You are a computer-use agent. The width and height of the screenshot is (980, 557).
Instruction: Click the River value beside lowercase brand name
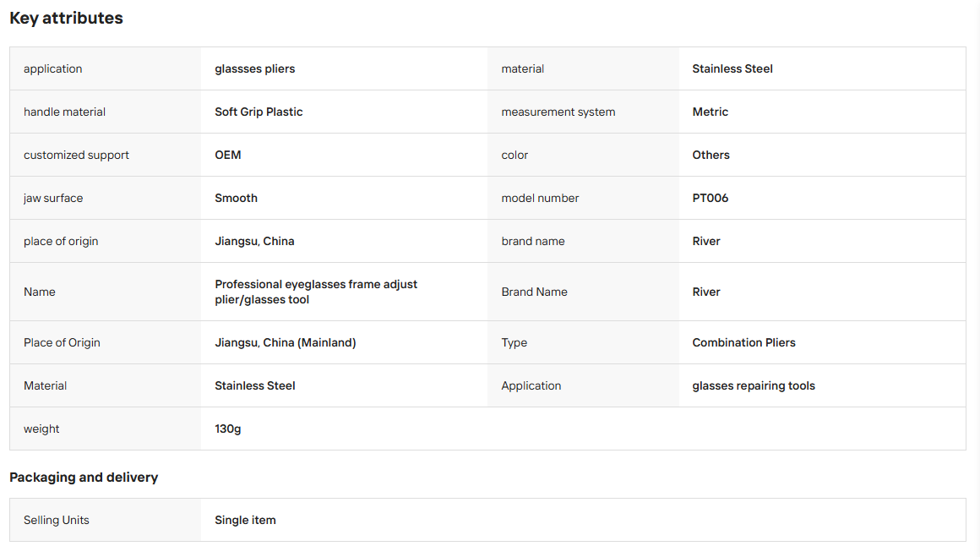(705, 241)
